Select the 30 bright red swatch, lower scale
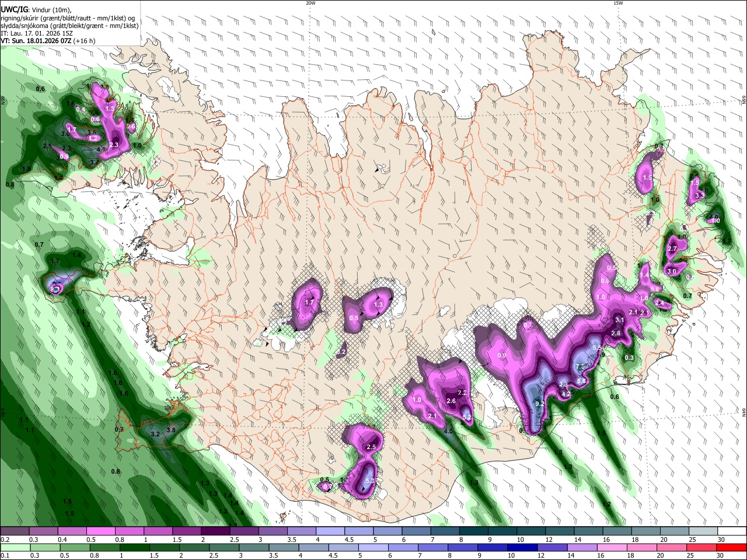 point(732,548)
